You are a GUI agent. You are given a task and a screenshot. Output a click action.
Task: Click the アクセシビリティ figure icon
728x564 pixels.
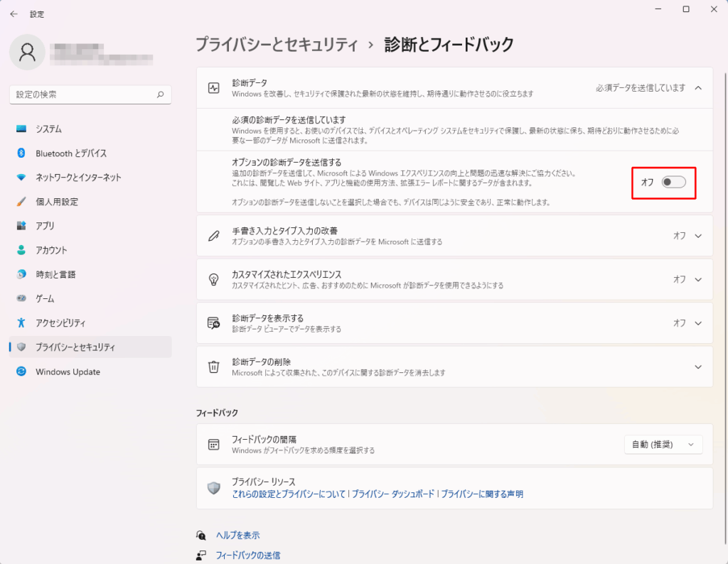21,322
